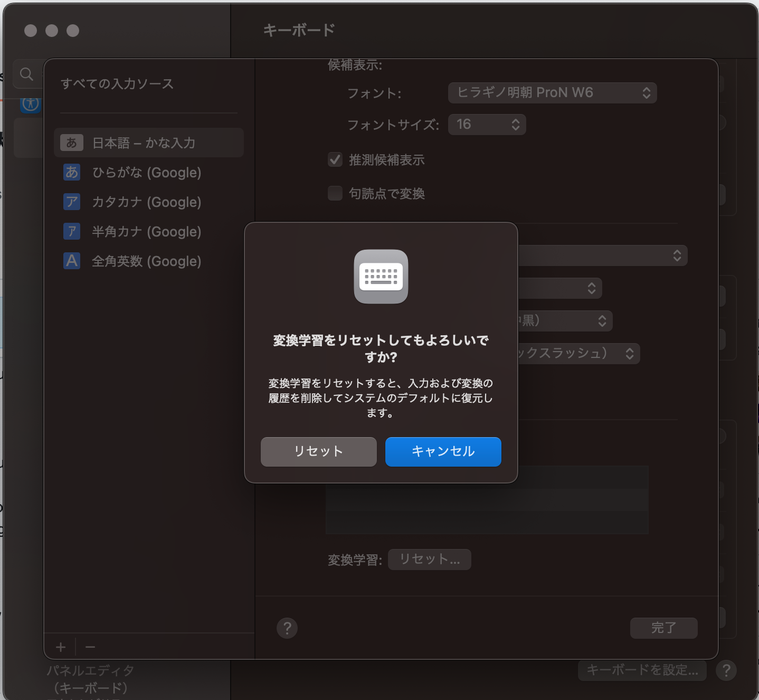Open help next to キーボードを設定… button
Image resolution: width=759 pixels, height=700 pixels.
click(x=726, y=670)
